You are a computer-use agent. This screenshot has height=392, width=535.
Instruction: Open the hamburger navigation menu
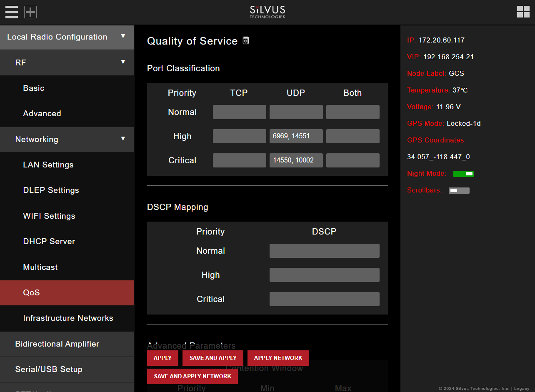pos(11,12)
